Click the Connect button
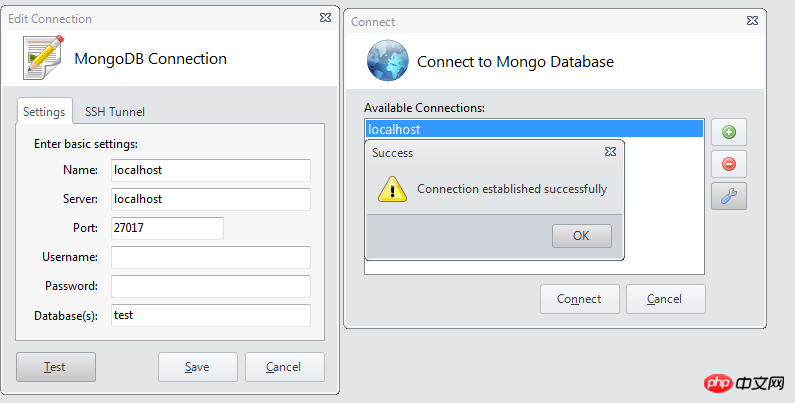 (x=579, y=299)
